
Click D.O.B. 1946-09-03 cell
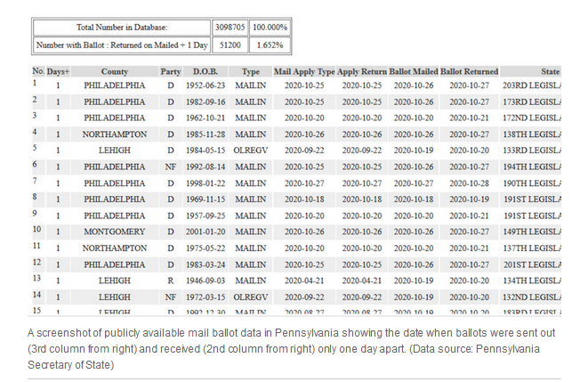[205, 280]
